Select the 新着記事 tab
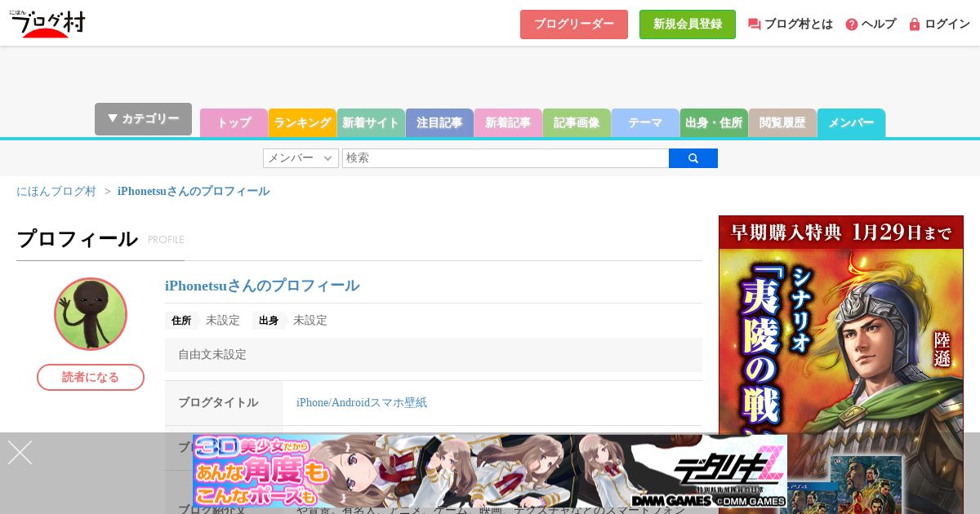Image resolution: width=980 pixels, height=514 pixels. click(508, 123)
